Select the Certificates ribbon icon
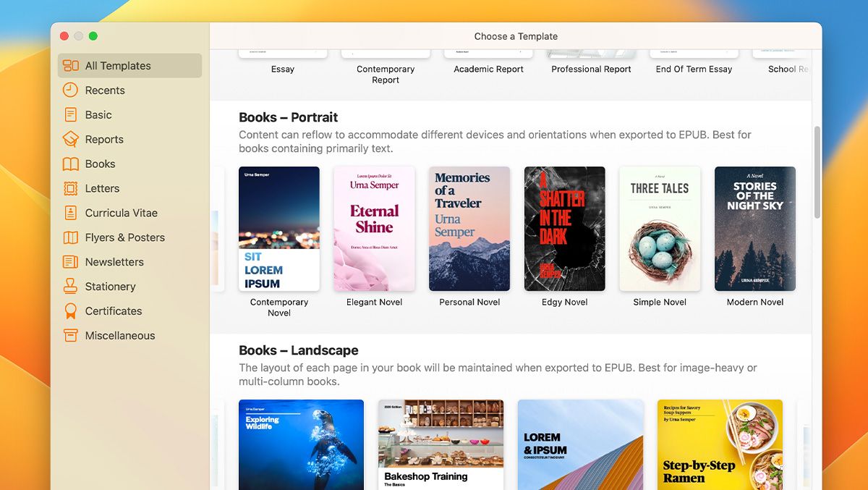 tap(70, 312)
